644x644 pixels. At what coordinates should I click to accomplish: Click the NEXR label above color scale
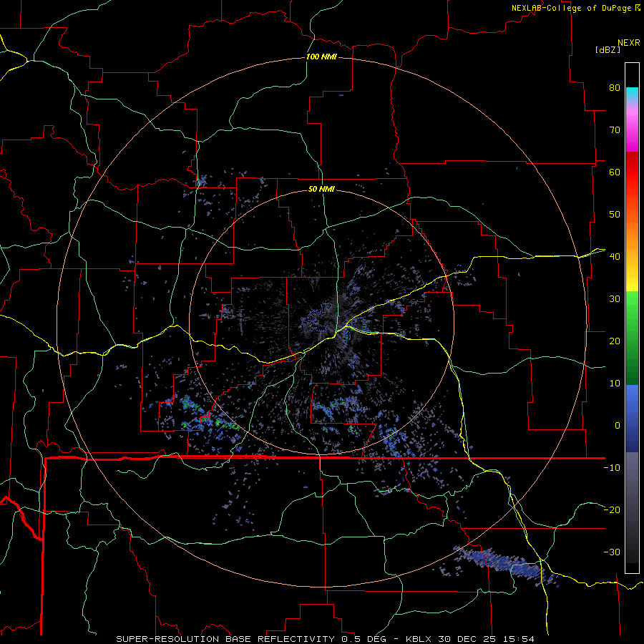(x=629, y=43)
